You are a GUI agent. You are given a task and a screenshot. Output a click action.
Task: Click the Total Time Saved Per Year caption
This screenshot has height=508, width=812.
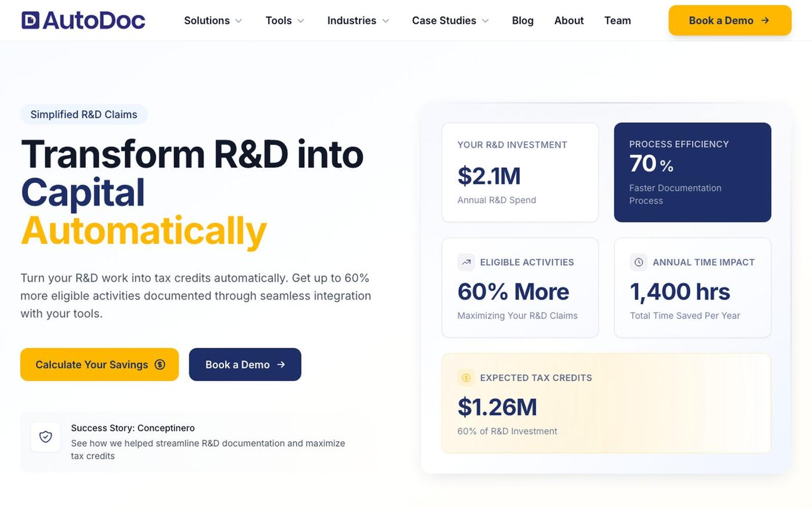[685, 315]
